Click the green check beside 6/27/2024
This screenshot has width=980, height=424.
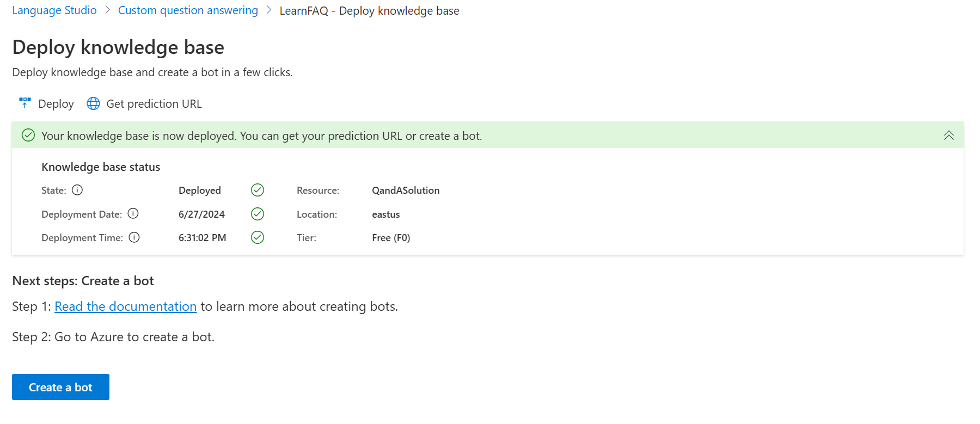click(x=258, y=214)
